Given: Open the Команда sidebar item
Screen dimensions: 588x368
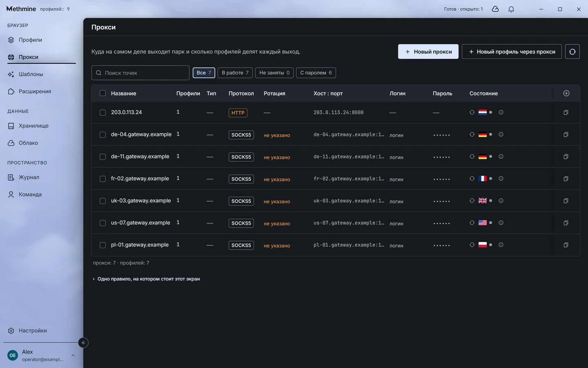Looking at the screenshot, I should pyautogui.click(x=41, y=195).
